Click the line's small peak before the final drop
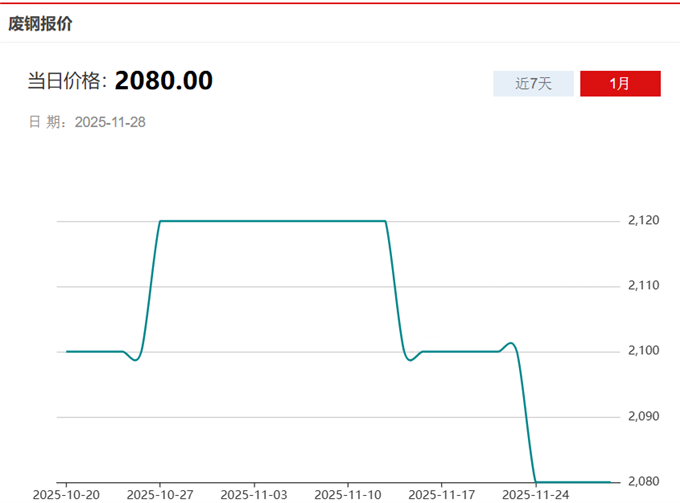Image resolution: width=680 pixels, height=503 pixels. click(510, 343)
